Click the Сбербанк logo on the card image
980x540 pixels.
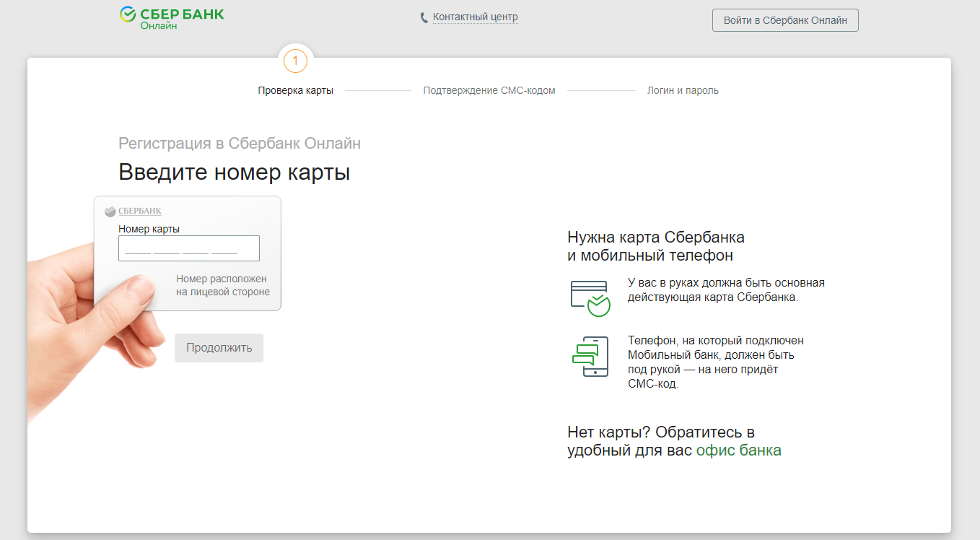coord(134,211)
